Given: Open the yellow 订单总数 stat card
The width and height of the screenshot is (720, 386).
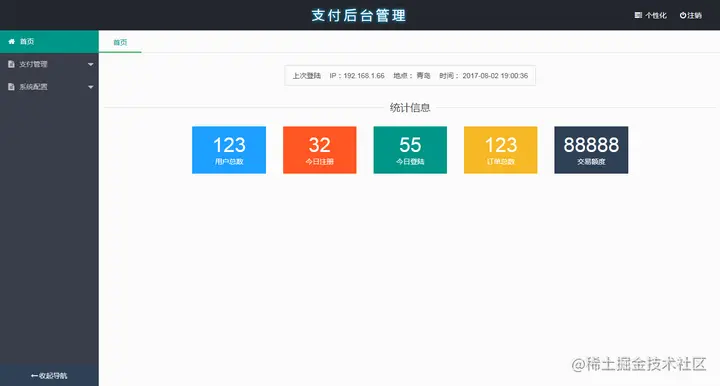Looking at the screenshot, I should (501, 150).
